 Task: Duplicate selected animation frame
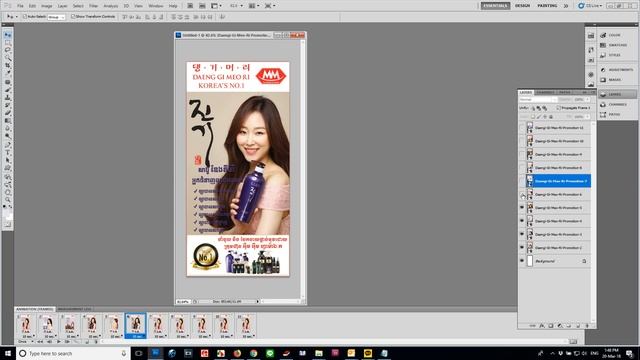point(87,342)
